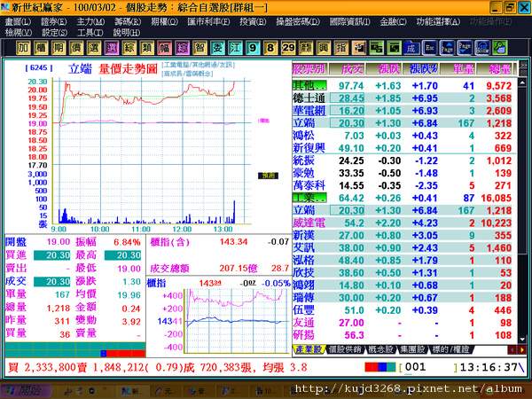Expand the green 工業.. group row
Image resolution: width=532 pixels, height=399 pixels.
tap(309, 198)
